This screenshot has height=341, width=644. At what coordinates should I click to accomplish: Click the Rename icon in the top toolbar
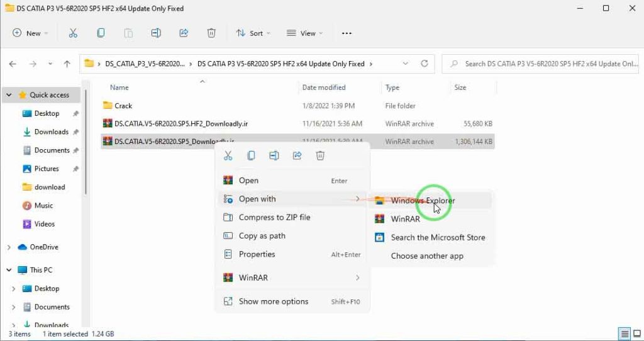pyautogui.click(x=156, y=33)
